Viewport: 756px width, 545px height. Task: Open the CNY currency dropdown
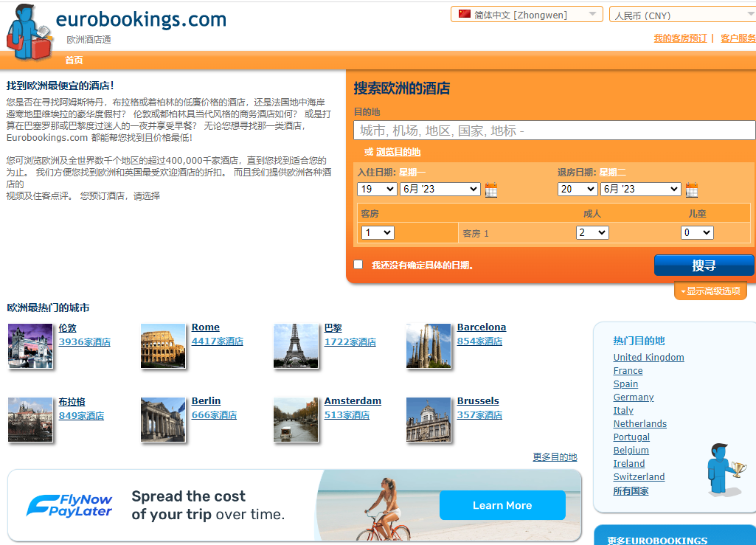click(682, 15)
